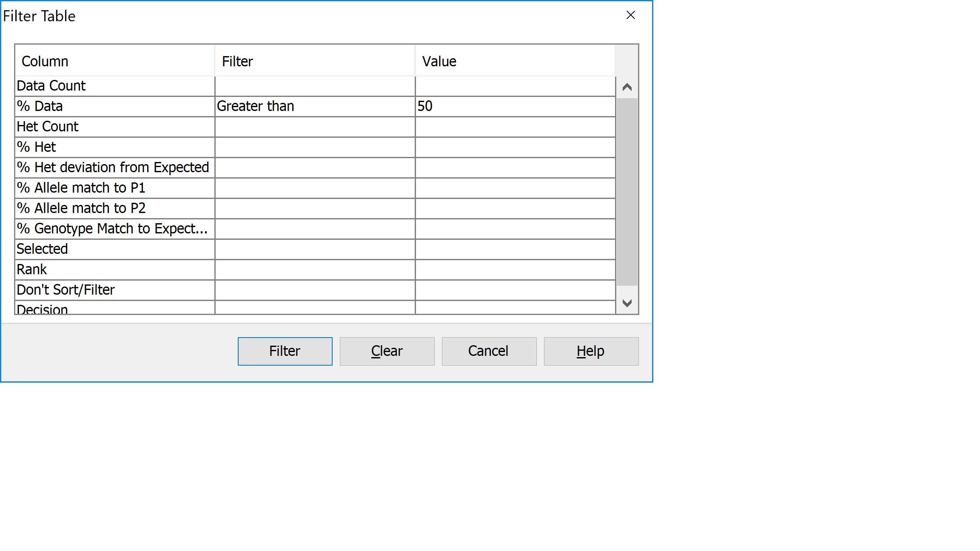Click scrollbar down arrow

pos(627,303)
